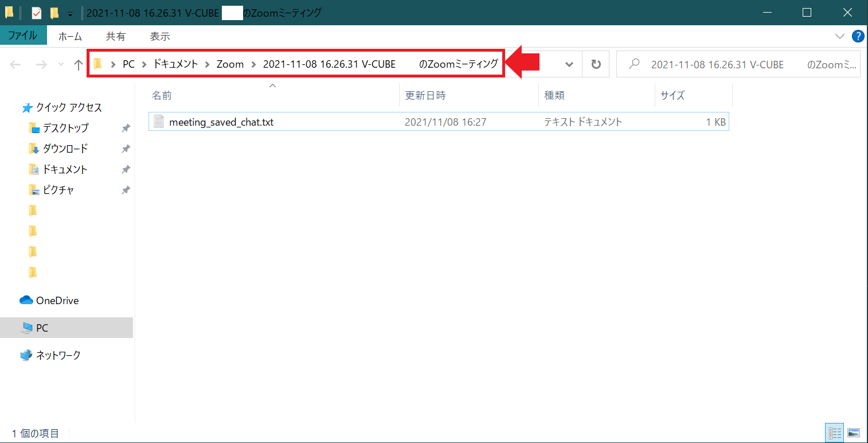Viewport: 868px width, 443px height.
Task: Select クイック アクセス in the navigation pane
Action: tap(69, 107)
